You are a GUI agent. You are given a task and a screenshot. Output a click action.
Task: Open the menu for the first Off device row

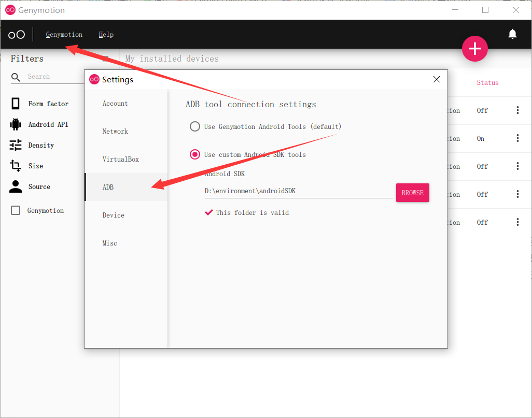coord(517,110)
